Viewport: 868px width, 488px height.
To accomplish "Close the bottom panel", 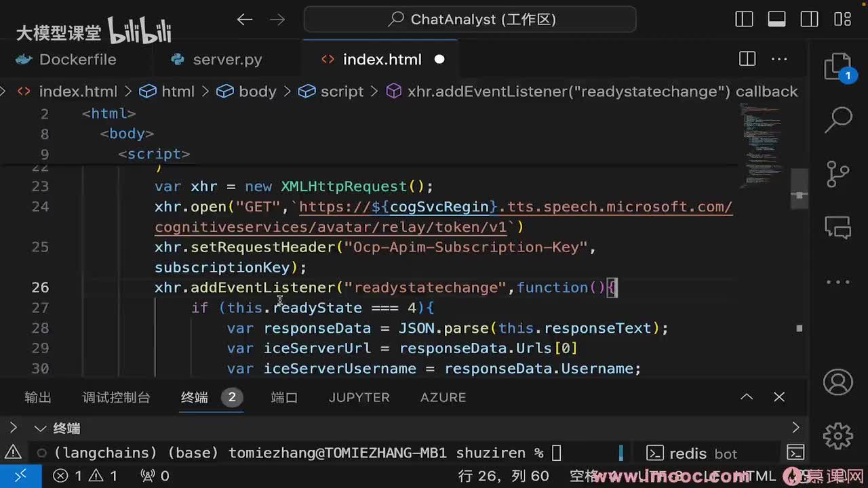I will pyautogui.click(x=779, y=397).
